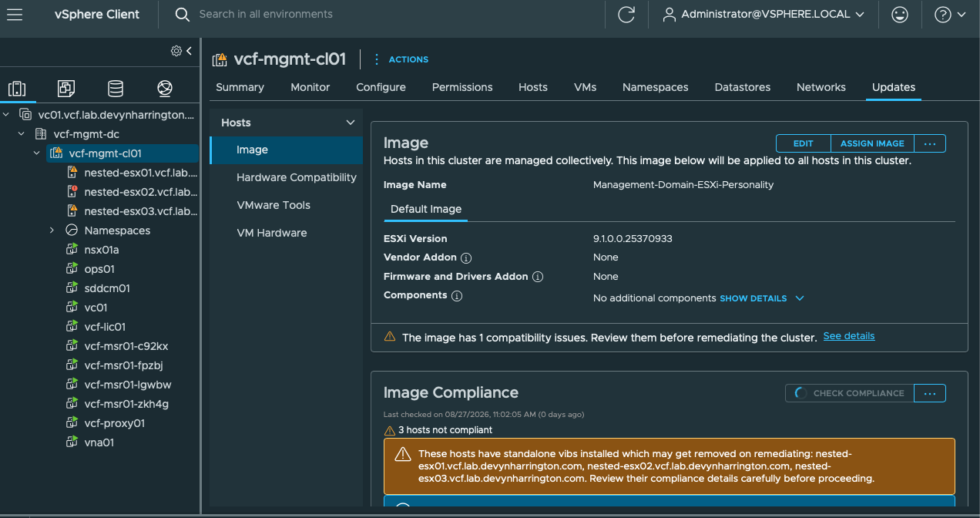This screenshot has width=980, height=518.
Task: Show Firmware and Drivers Addon info icon
Action: 538,277
